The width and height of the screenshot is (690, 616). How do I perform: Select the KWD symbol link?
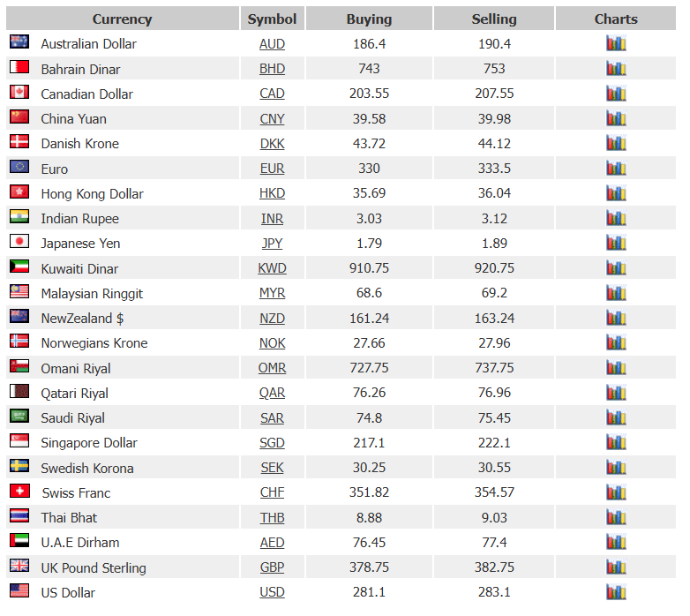[x=272, y=268]
